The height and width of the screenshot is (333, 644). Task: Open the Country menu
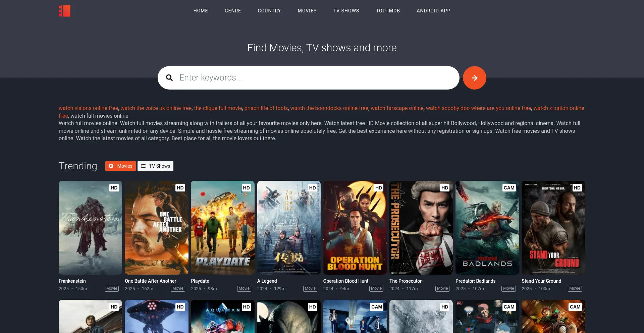(x=269, y=11)
